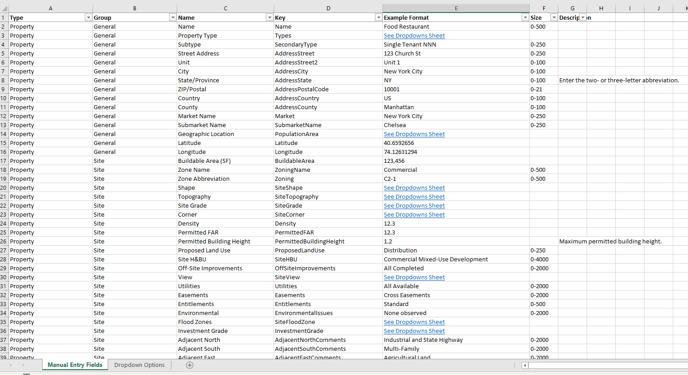Image resolution: width=688 pixels, height=375 pixels.
Task: Select the two- or three-letter abbreviation description cell
Action: pos(619,80)
